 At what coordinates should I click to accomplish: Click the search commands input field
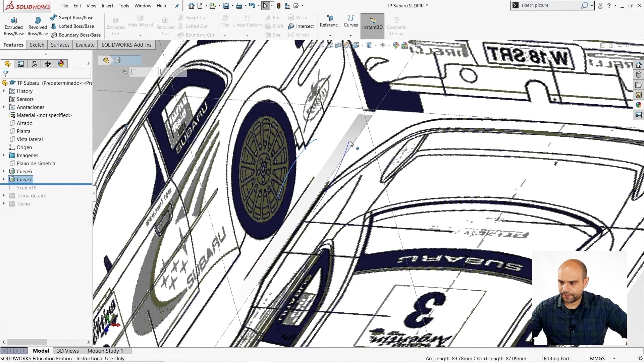click(x=550, y=5)
